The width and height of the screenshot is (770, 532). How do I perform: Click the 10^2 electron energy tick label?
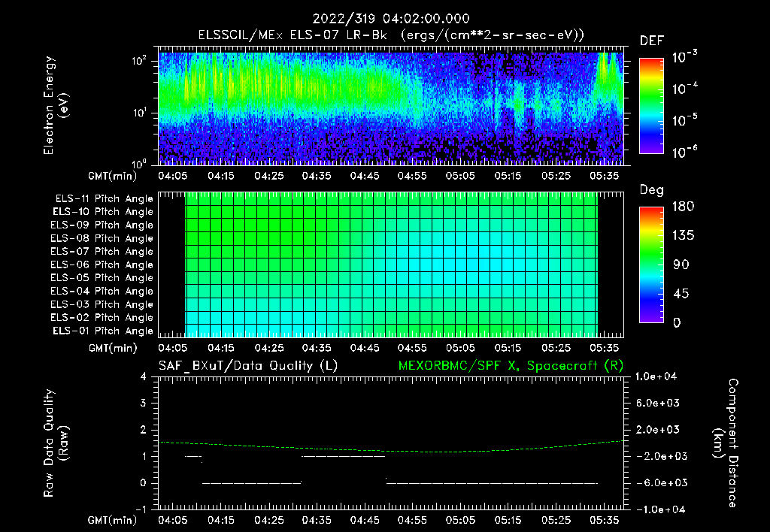pyautogui.click(x=139, y=61)
